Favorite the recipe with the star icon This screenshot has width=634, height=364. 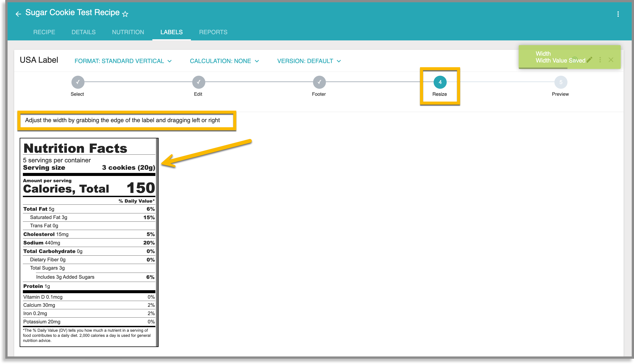125,14
